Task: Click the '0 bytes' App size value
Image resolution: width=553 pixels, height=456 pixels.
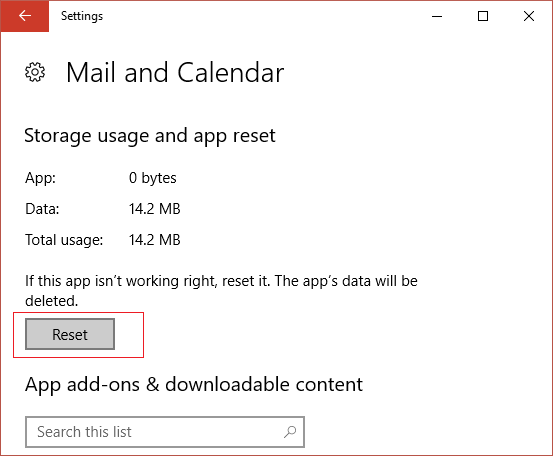Action: pos(152,178)
